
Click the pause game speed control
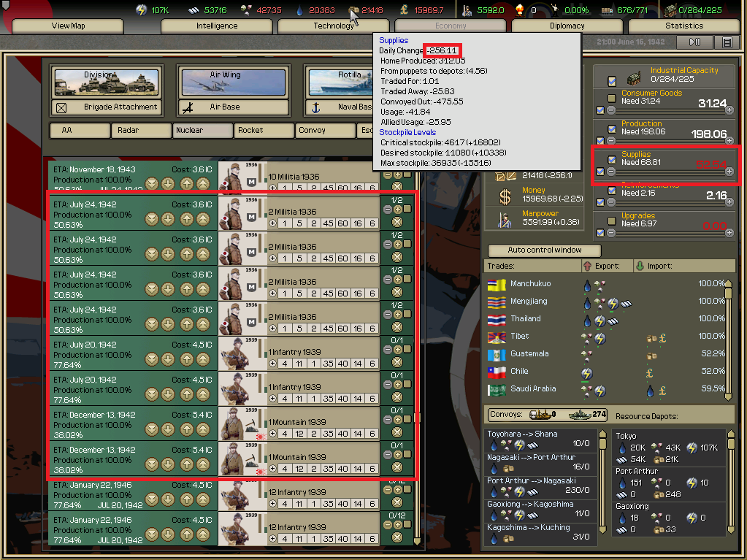click(694, 42)
